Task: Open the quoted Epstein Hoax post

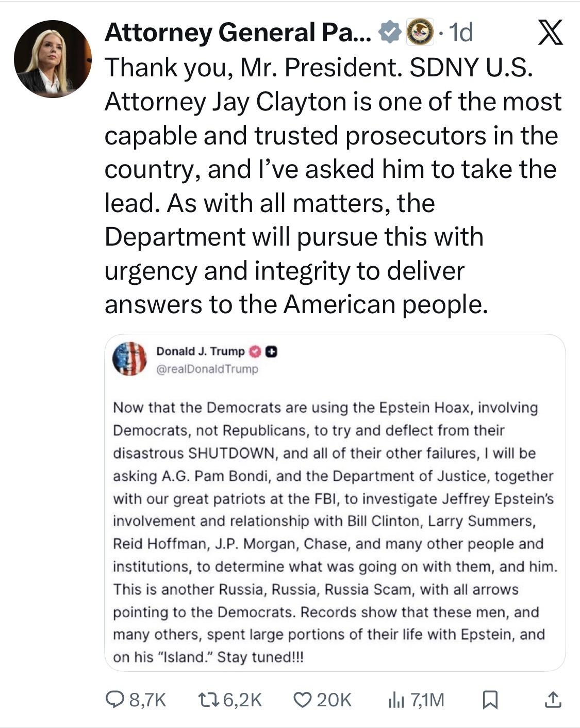Action: pos(334,531)
